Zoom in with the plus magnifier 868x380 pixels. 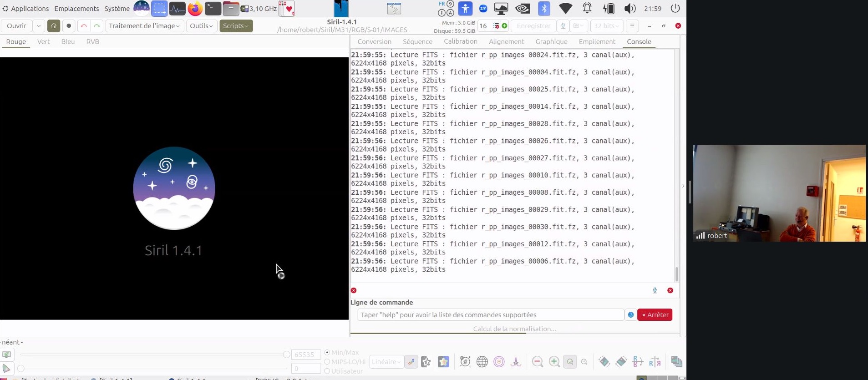click(x=554, y=362)
